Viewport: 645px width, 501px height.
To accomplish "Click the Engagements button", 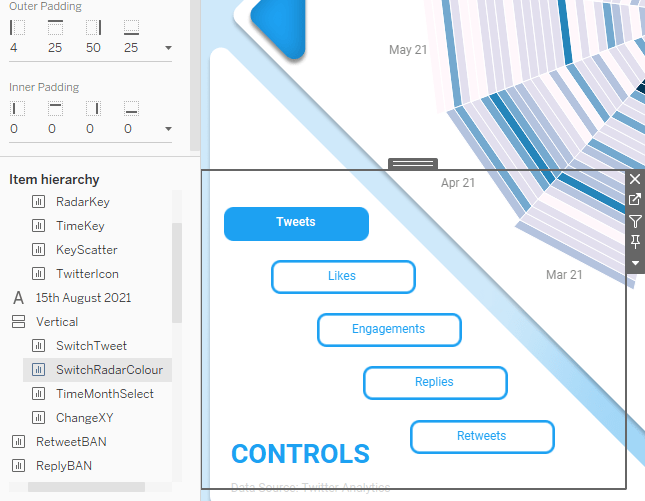I will (x=389, y=329).
